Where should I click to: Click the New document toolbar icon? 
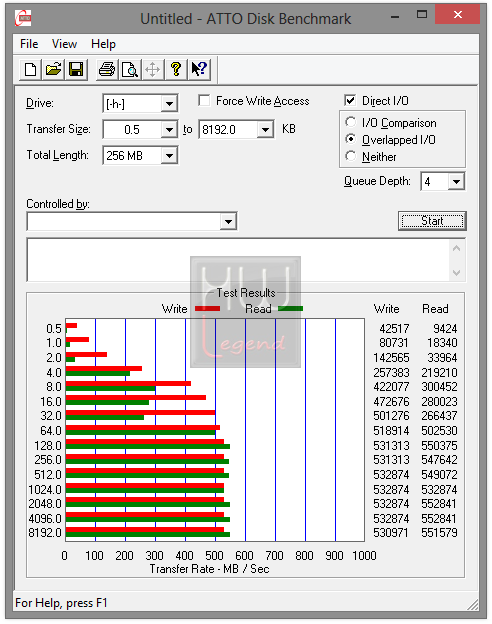30,69
